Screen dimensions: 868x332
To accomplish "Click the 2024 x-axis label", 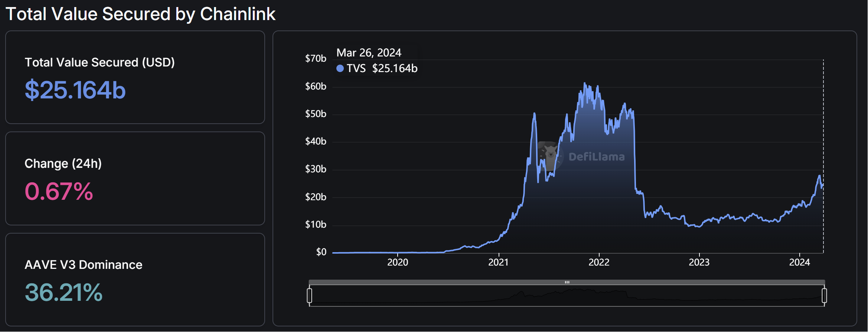I will (x=799, y=262).
